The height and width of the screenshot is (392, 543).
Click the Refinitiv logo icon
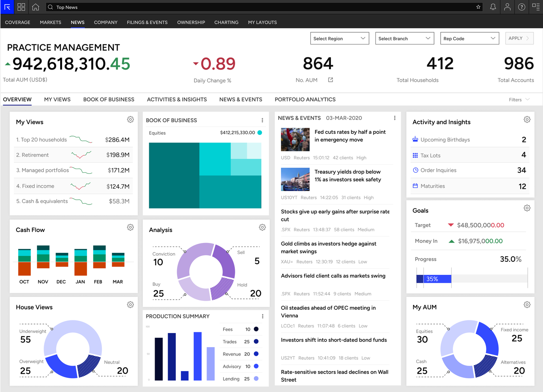tap(7, 7)
